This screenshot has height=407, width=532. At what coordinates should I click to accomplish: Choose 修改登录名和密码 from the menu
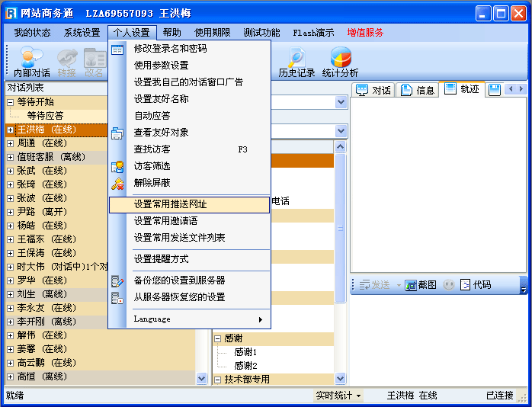[170, 49]
